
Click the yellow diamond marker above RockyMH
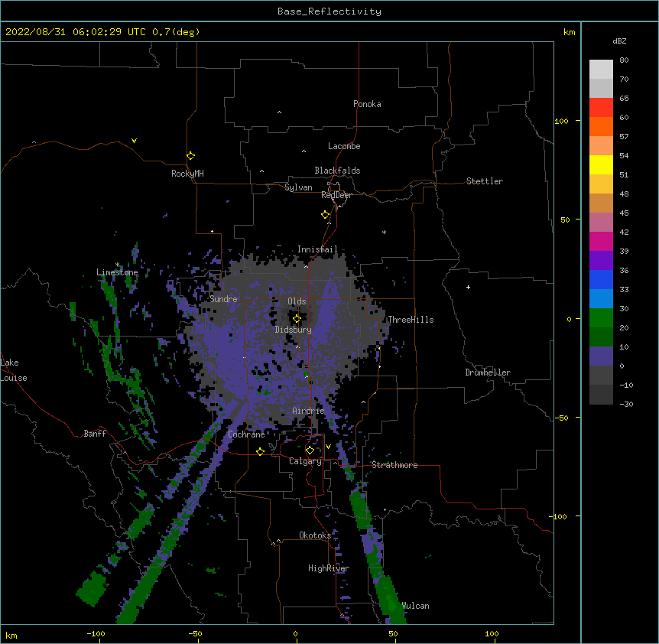[x=190, y=156]
